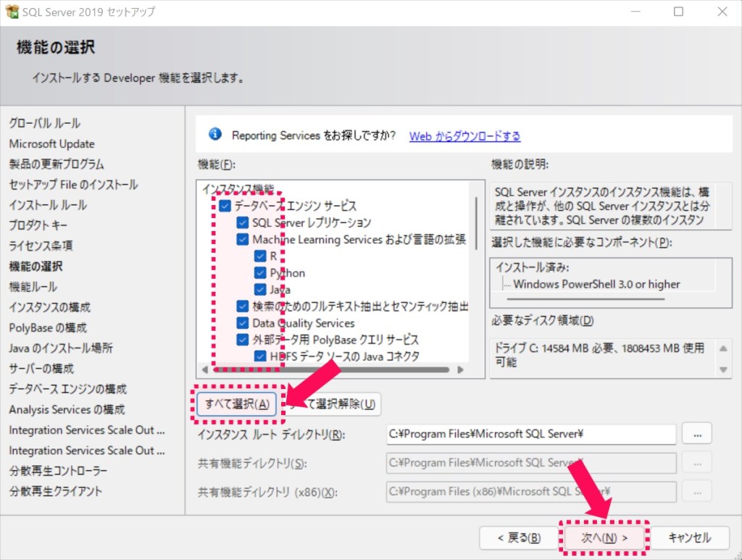The width and height of the screenshot is (742, 560).
Task: Select インスタンスの構成 in the step list
Action: 50,307
